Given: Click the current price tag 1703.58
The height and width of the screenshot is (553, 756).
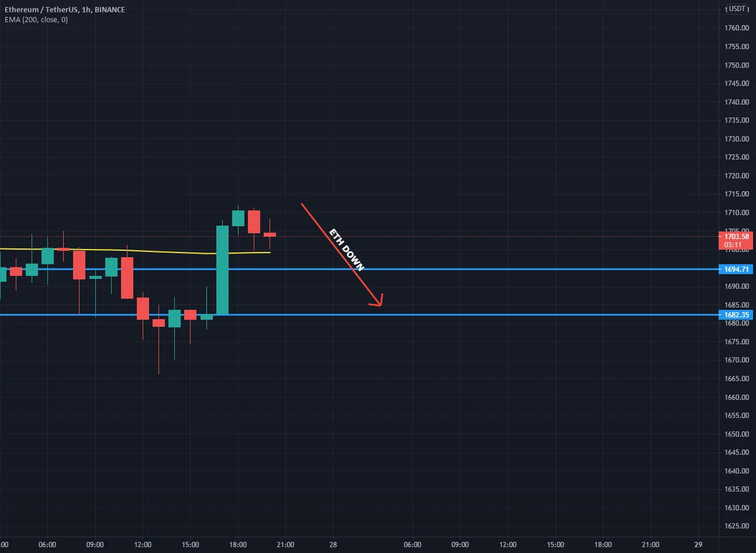Looking at the screenshot, I should click(736, 237).
